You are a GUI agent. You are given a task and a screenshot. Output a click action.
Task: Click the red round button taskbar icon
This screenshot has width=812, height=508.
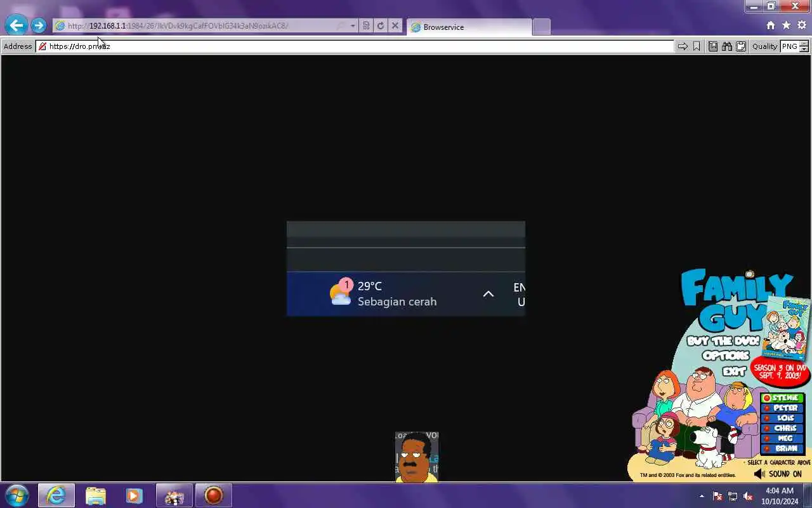214,495
